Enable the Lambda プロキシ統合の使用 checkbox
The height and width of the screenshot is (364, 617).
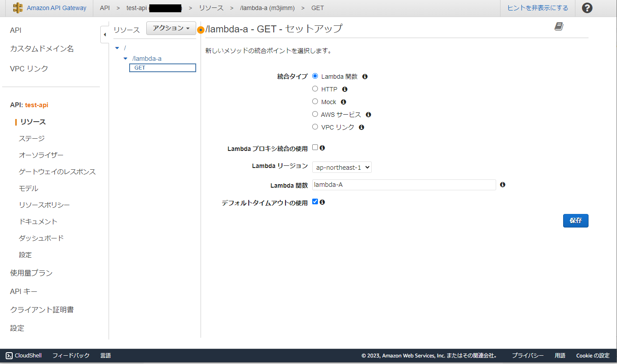[314, 147]
